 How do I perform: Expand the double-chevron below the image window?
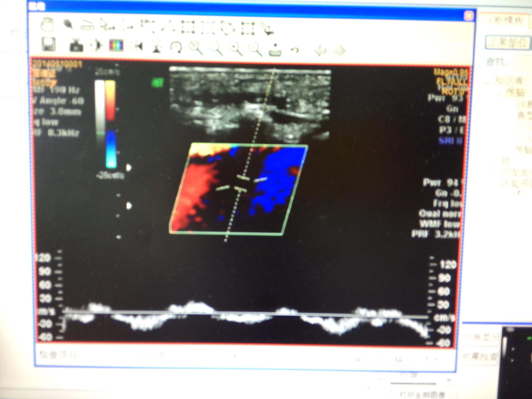pos(449,380)
